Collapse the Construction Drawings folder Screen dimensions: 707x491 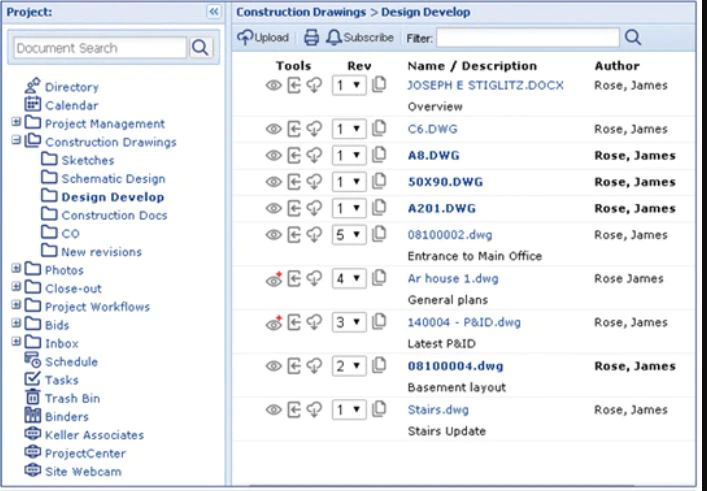(x=16, y=140)
